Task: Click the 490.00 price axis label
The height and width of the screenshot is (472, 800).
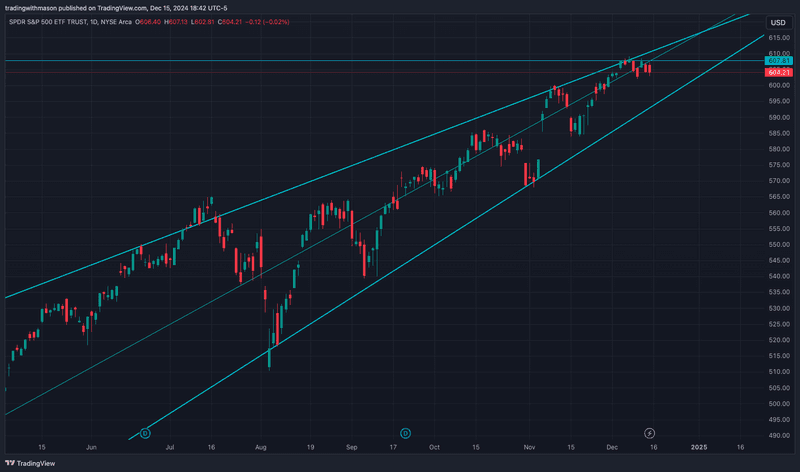Action: tap(779, 435)
